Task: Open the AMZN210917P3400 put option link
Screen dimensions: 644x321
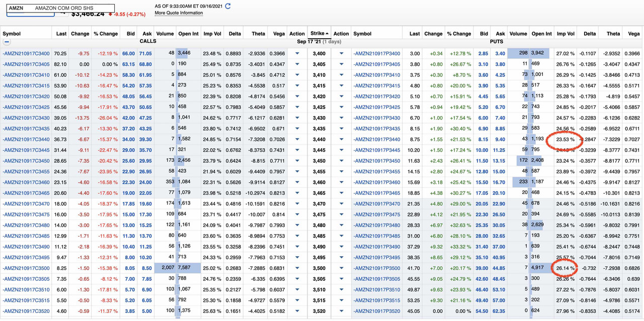Action: (x=377, y=53)
